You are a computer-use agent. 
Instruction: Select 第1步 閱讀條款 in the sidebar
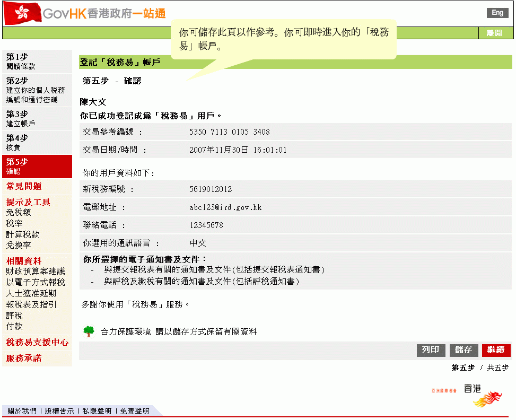tap(37, 62)
